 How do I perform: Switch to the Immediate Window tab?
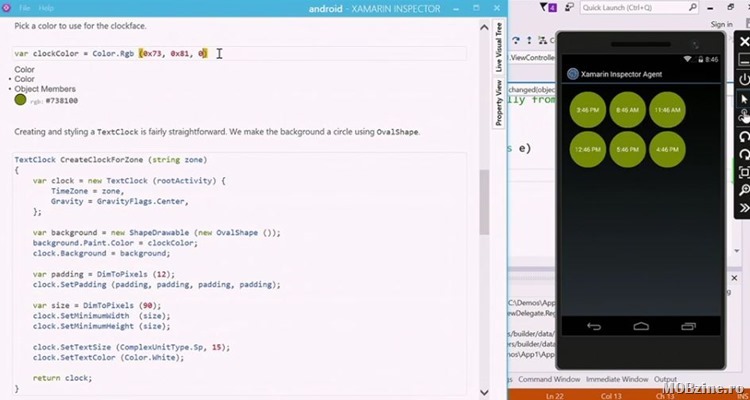click(x=617, y=379)
